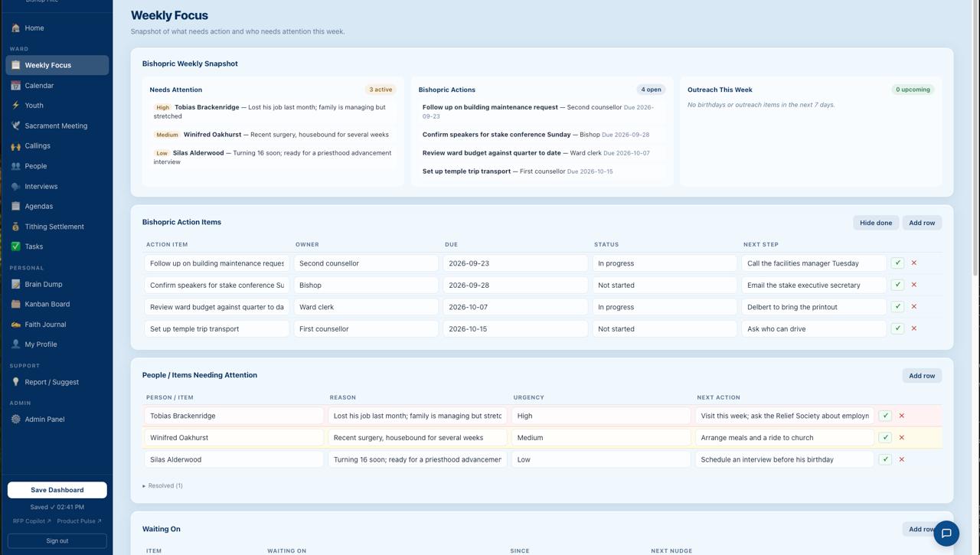Image resolution: width=980 pixels, height=555 pixels.
Task: Edit the Second counsellor owner field
Action: 366,263
